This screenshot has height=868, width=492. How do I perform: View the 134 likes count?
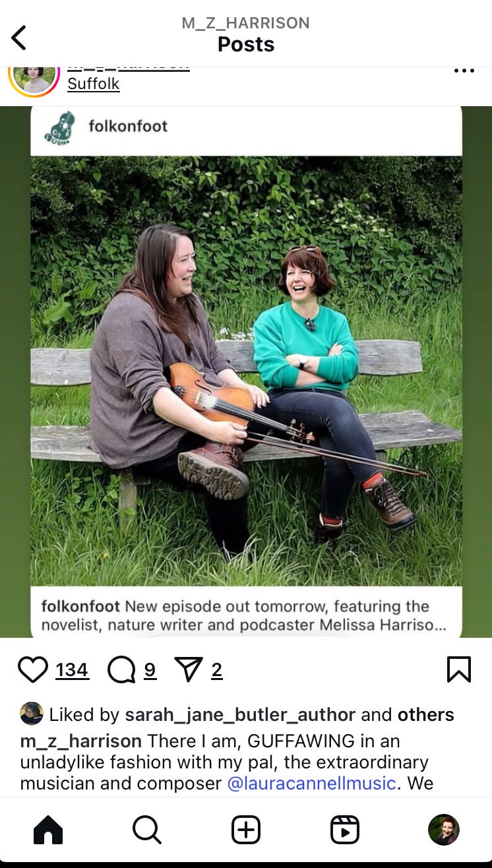[x=72, y=671]
